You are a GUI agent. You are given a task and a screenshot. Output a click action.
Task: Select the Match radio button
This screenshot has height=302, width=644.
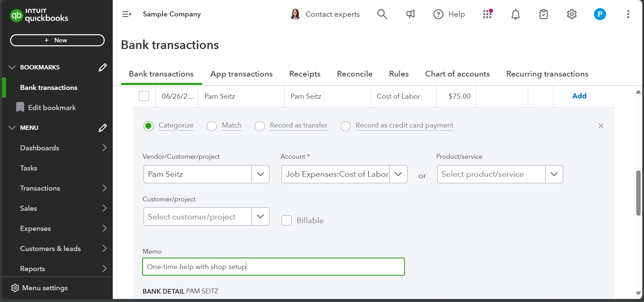[x=212, y=126]
